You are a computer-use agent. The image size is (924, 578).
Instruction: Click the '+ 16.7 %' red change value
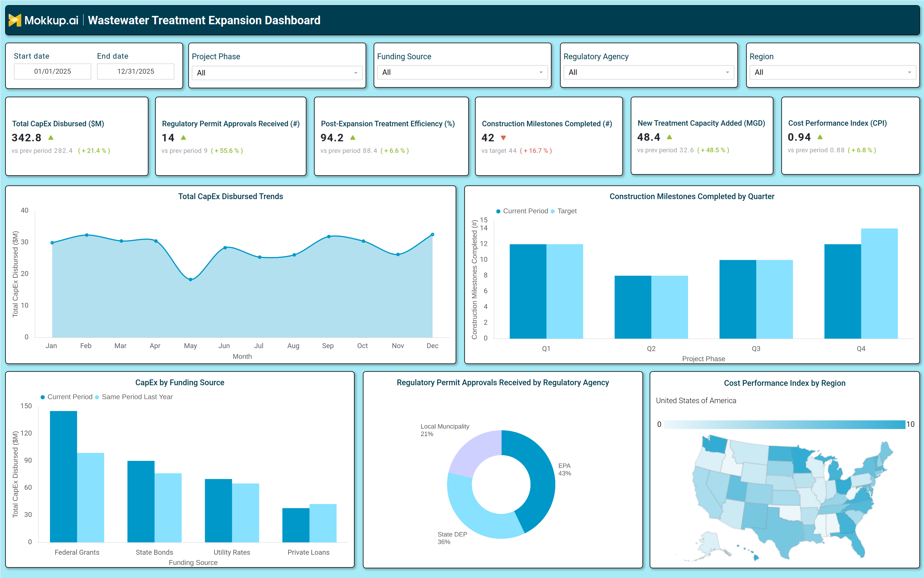[536, 151]
